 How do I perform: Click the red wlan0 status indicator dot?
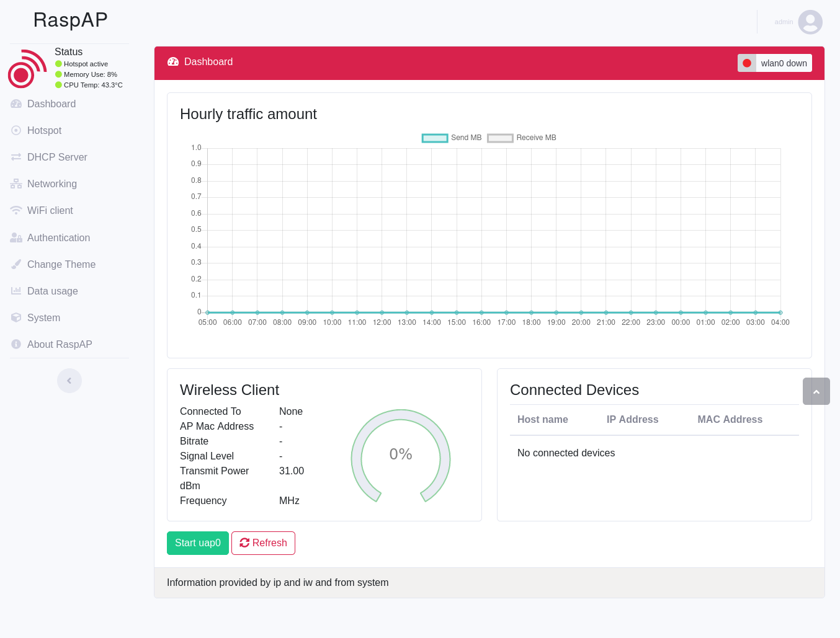coord(747,63)
